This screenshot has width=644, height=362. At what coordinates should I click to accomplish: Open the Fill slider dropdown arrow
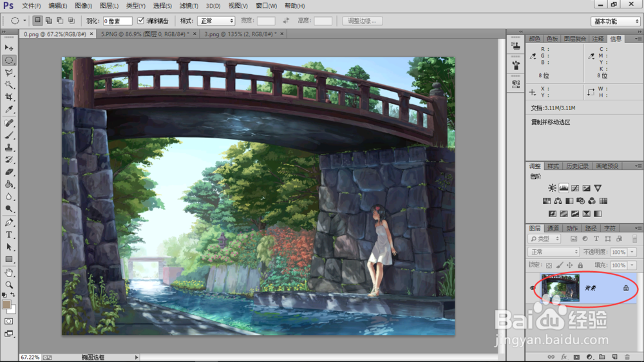click(x=632, y=265)
